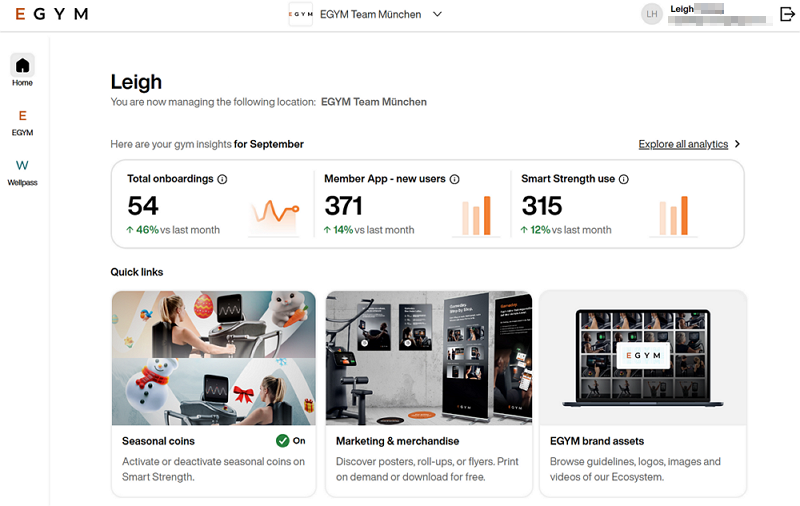Click the Total onboardings trend line chart
Viewport: 800px width, 506px height.
point(275,214)
